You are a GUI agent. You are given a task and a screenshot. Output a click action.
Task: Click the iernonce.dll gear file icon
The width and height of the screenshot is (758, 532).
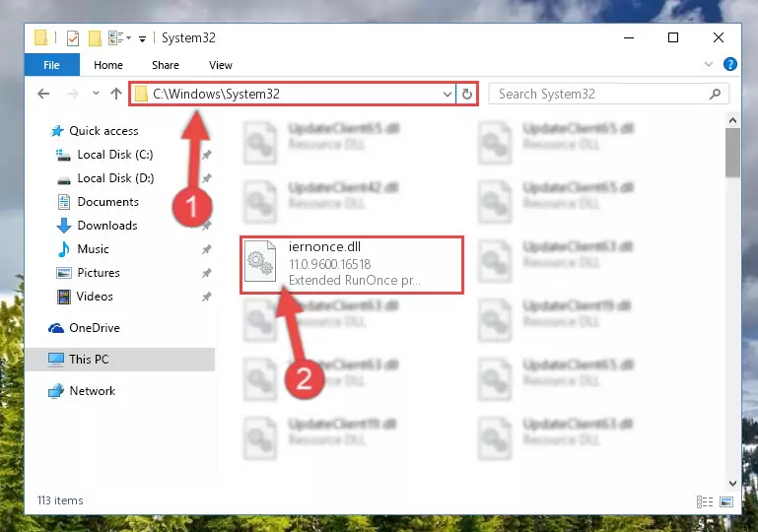[x=260, y=261]
